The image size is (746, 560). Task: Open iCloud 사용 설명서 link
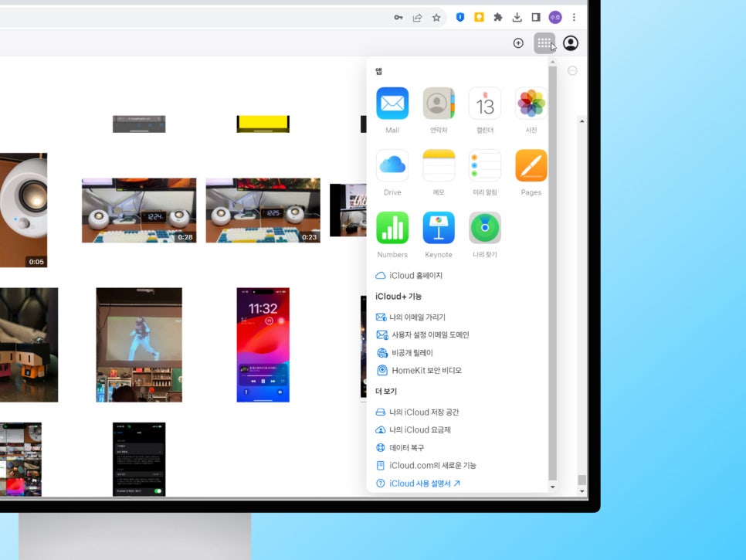click(x=419, y=484)
